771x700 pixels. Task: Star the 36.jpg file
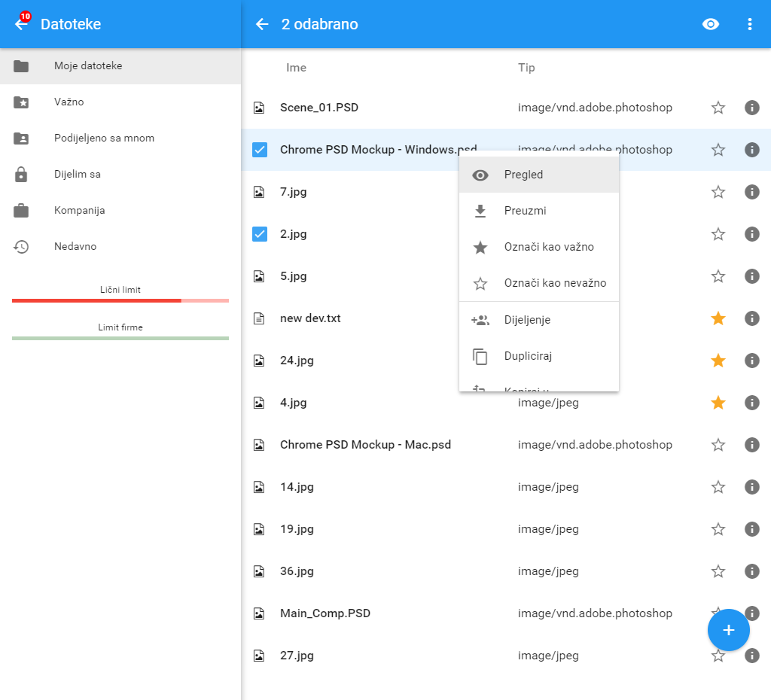pyautogui.click(x=718, y=571)
